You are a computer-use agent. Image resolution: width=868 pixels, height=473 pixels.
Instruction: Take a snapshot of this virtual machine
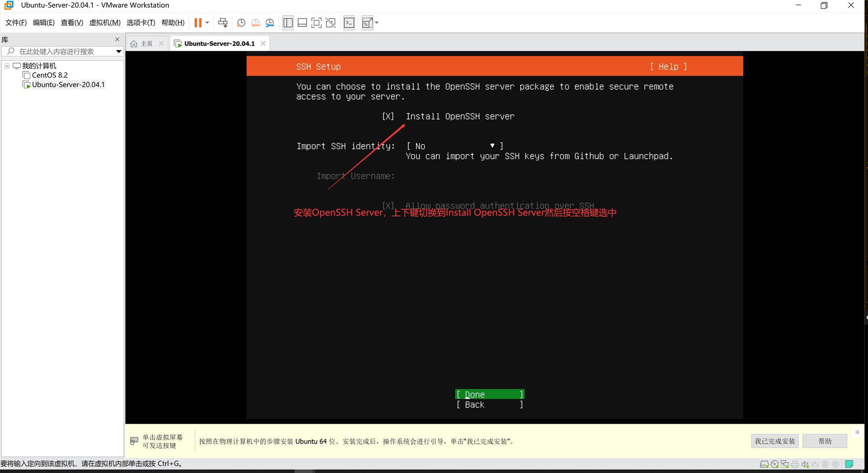pos(241,23)
